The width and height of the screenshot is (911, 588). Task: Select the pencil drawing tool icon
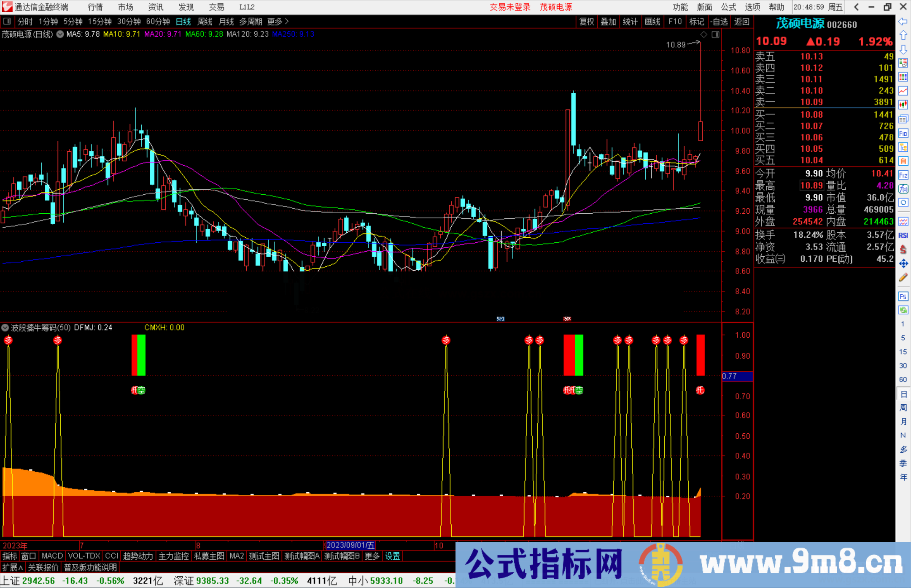point(903,277)
